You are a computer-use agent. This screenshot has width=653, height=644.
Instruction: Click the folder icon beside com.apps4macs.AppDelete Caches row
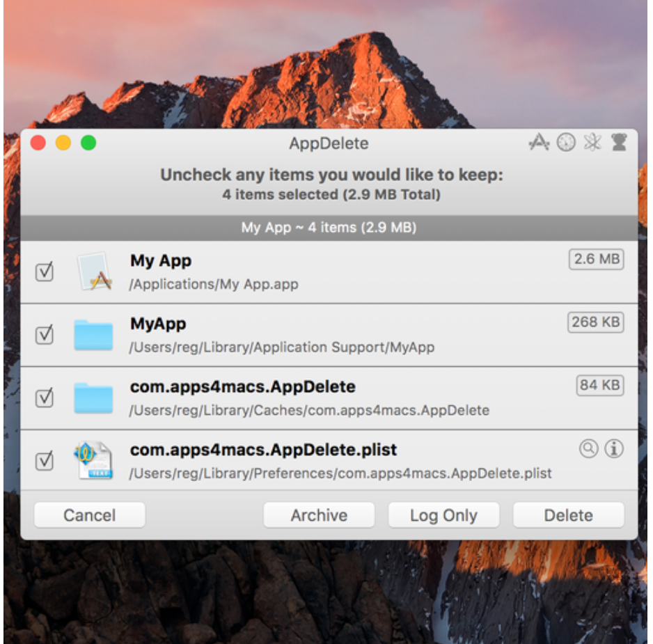pyautogui.click(x=93, y=398)
